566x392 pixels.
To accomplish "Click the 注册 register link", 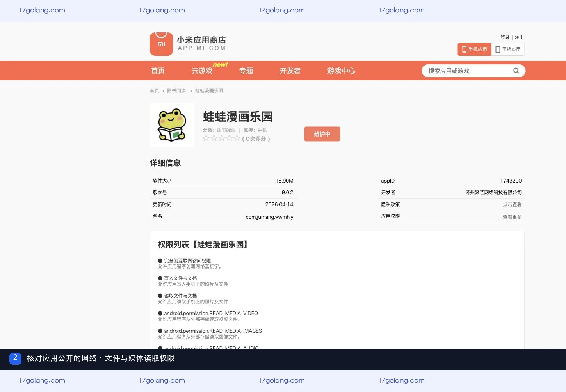I will [519, 37].
